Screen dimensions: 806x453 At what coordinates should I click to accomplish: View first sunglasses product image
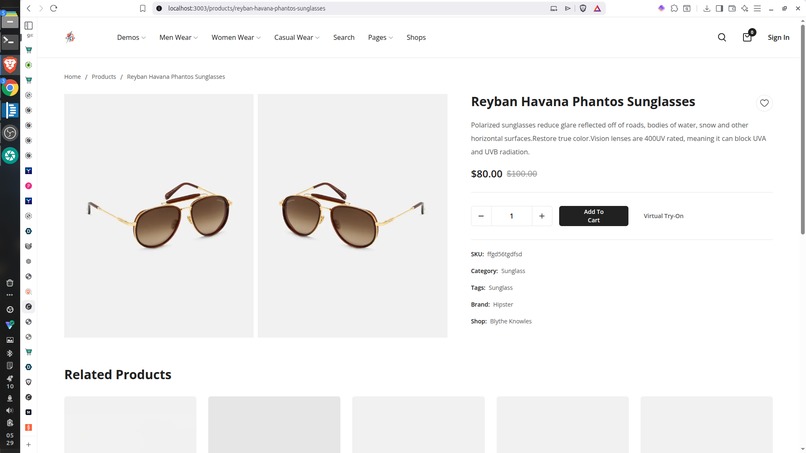(159, 215)
